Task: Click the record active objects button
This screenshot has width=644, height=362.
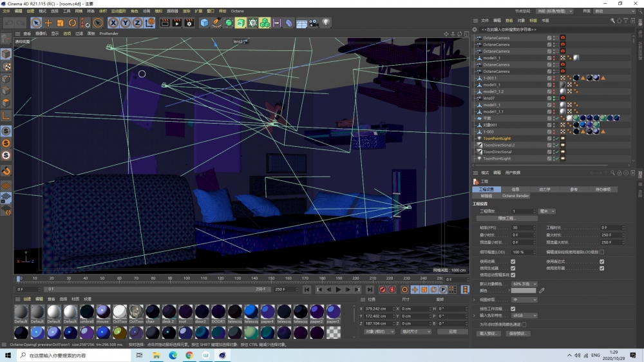Action: click(x=383, y=290)
